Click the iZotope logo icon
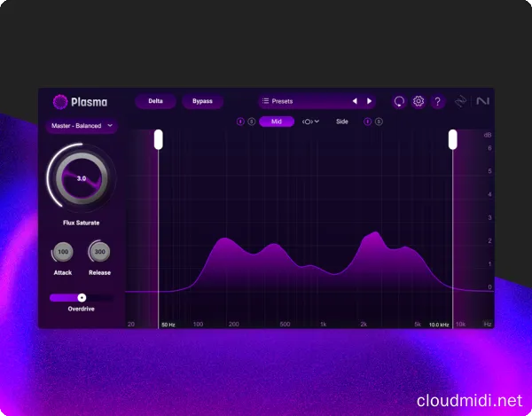The width and height of the screenshot is (532, 416). click(461, 101)
